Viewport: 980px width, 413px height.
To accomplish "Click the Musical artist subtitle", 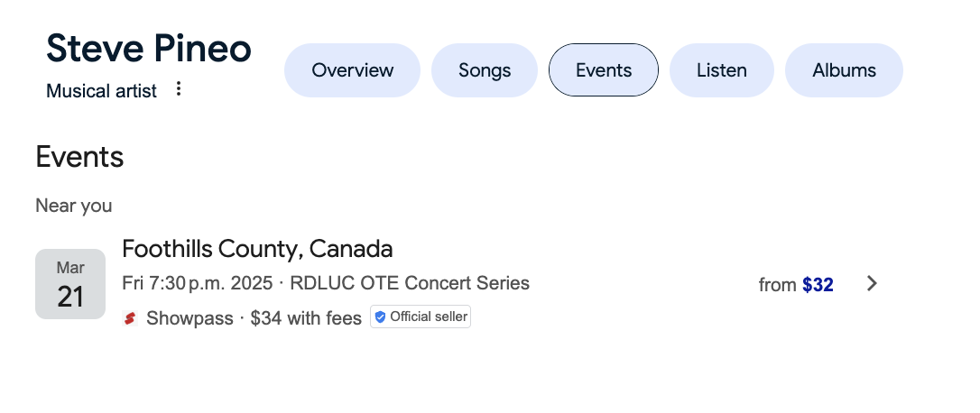I will point(101,91).
